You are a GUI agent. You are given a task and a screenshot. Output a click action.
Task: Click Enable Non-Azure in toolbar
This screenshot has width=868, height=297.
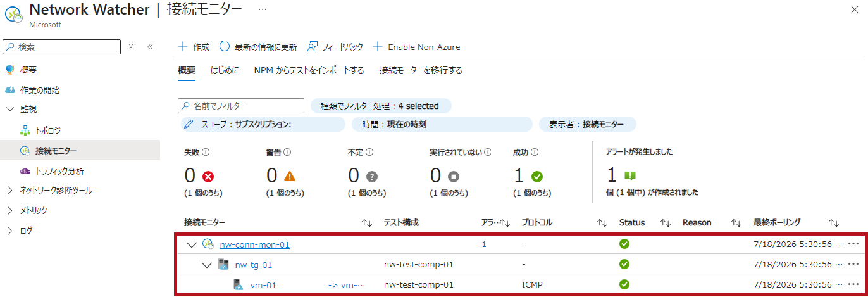(416, 47)
